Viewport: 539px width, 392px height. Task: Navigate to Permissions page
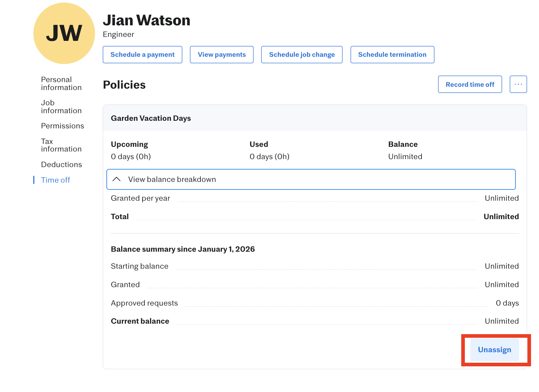[63, 126]
